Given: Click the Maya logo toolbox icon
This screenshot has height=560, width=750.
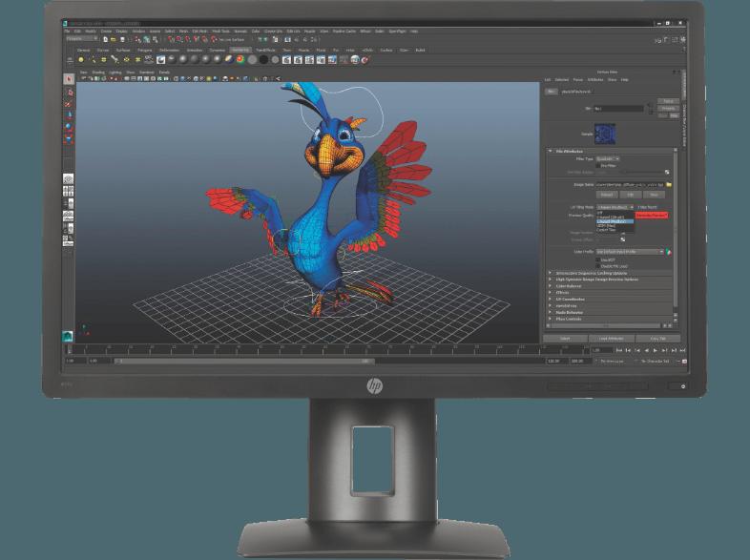Looking at the screenshot, I should pyautogui.click(x=68, y=336).
